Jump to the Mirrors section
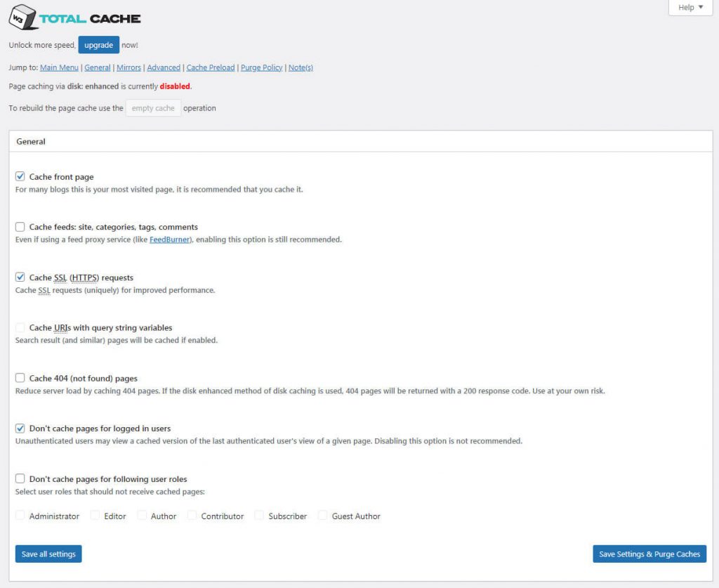The image size is (719, 588). point(128,67)
